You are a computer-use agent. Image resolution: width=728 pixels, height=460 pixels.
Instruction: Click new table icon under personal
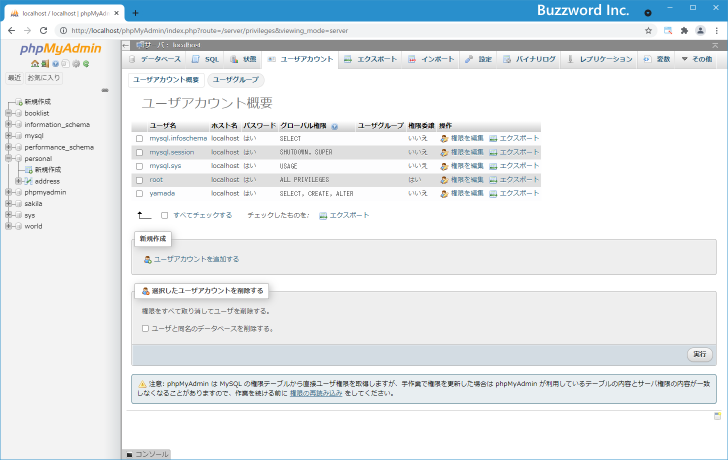coord(29,170)
